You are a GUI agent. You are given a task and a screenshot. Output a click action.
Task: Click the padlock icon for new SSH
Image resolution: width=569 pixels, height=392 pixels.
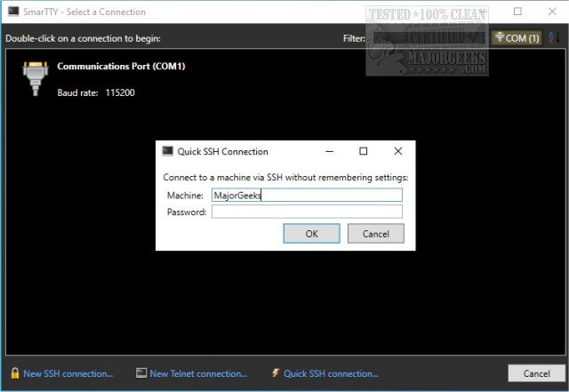[x=15, y=373]
